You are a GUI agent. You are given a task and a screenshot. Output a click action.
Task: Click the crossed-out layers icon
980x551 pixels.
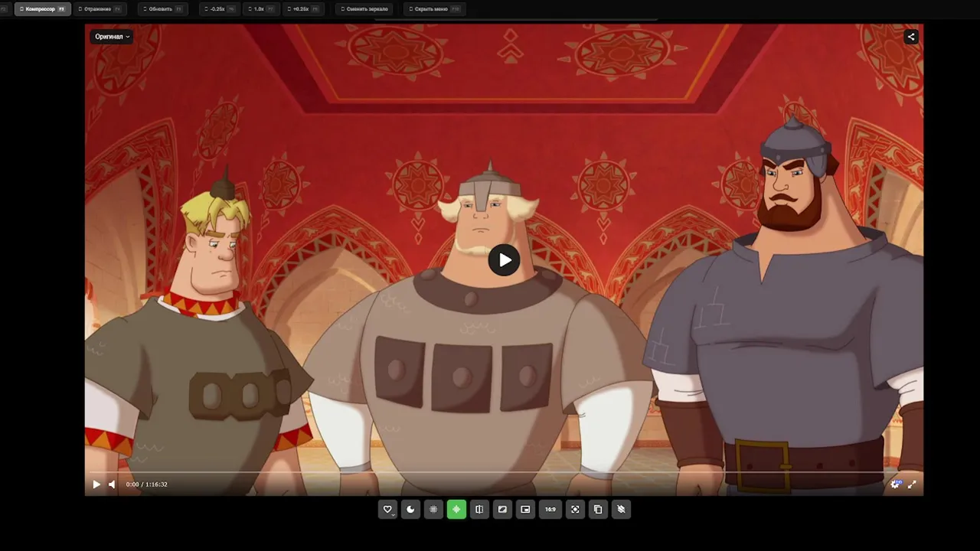[621, 509]
